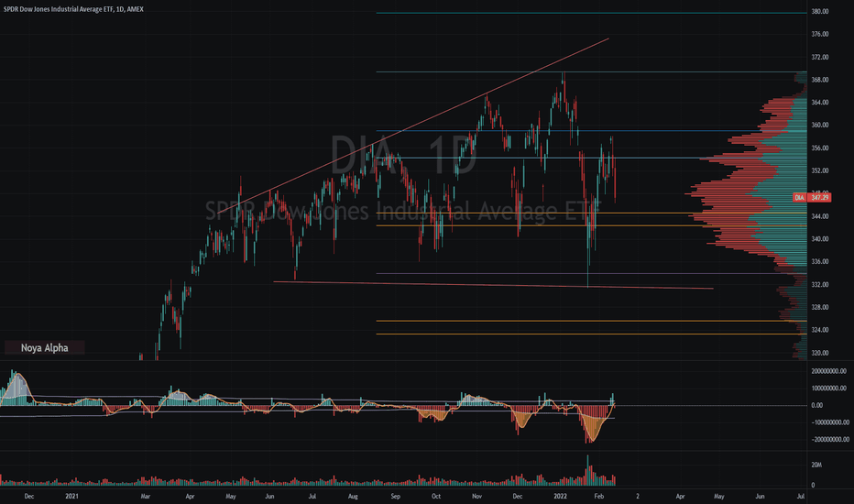Select the teal horizontal line at 380
Viewport: 854px width, 504px height.
[591, 13]
